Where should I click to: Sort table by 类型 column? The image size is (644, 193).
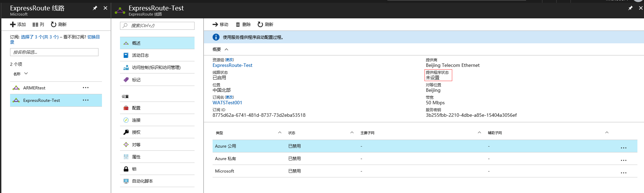point(280,133)
